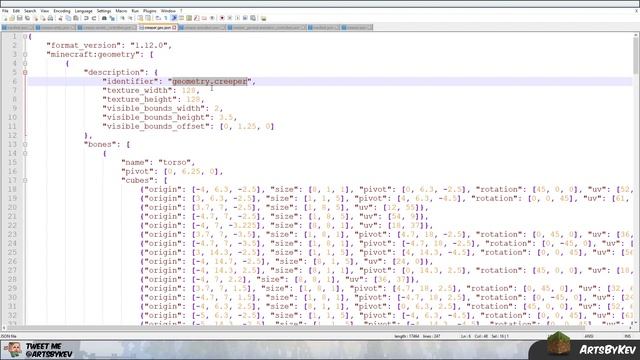Toggle INS mode in status bar
The width and height of the screenshot is (640, 360).
click(627, 336)
